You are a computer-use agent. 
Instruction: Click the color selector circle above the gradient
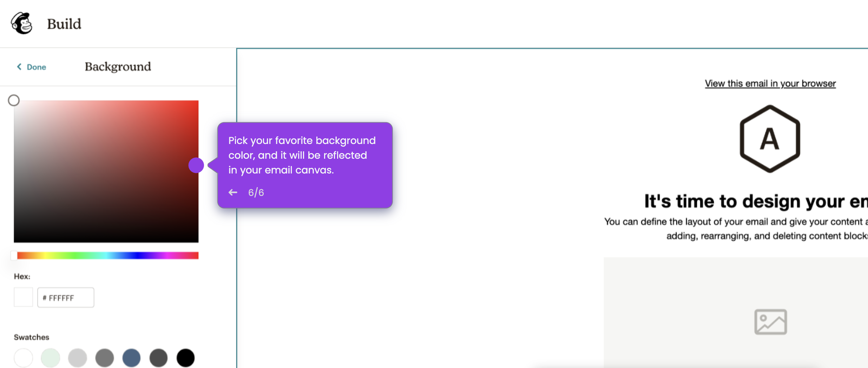[x=14, y=100]
